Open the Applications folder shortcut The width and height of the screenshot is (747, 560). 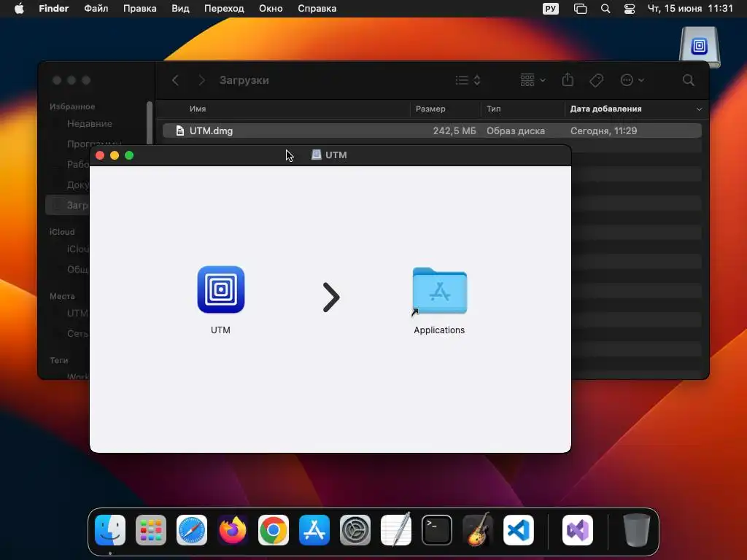click(x=439, y=291)
